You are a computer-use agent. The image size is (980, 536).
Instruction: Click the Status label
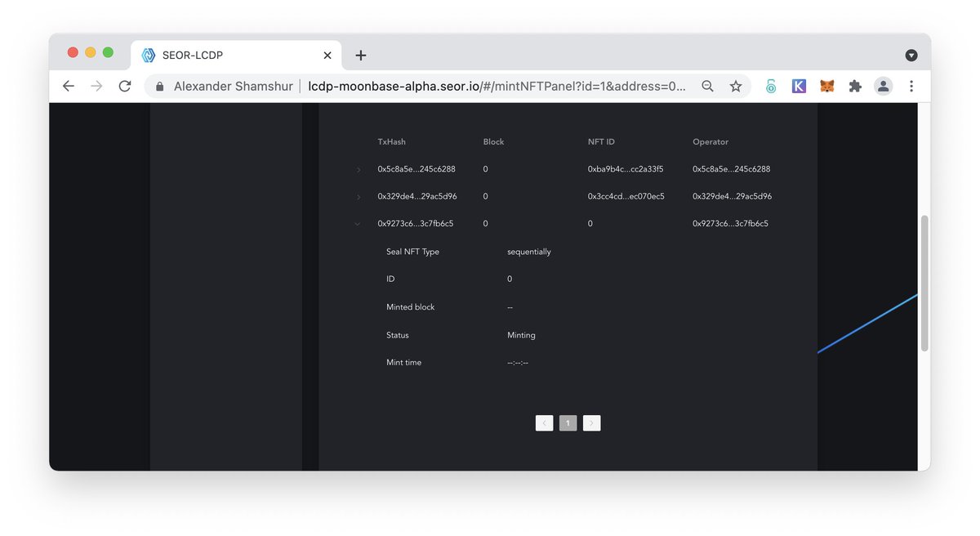[398, 335]
